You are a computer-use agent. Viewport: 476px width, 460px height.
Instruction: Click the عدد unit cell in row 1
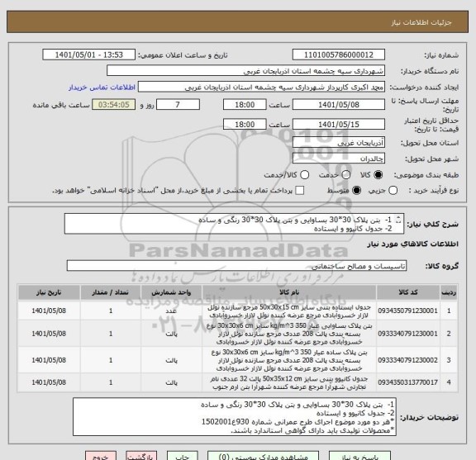(171, 311)
